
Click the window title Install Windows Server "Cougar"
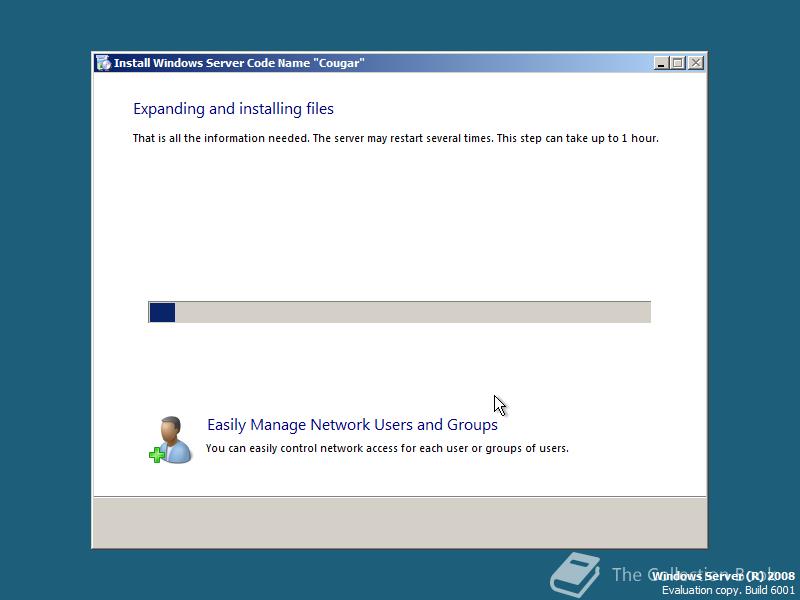239,63
